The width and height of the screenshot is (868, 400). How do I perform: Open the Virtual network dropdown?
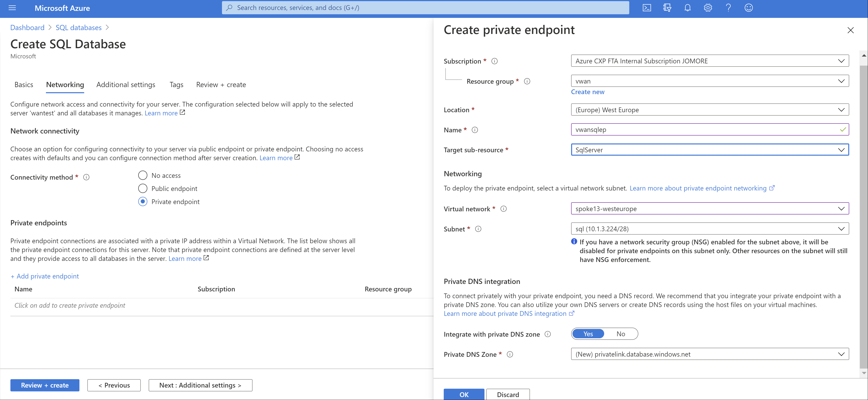pos(710,209)
